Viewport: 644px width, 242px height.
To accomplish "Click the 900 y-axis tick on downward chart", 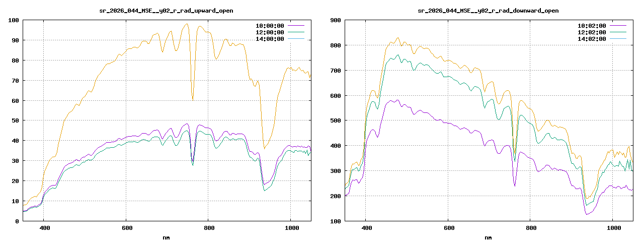I will pyautogui.click(x=336, y=20).
